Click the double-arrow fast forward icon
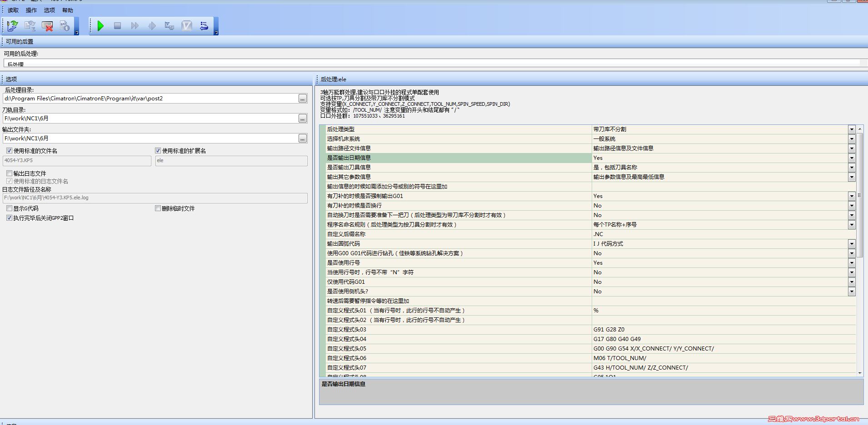This screenshot has width=868, height=425. click(x=135, y=26)
